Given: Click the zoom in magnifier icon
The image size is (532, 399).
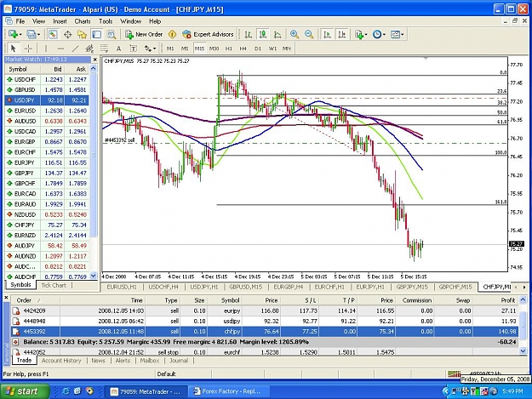Looking at the screenshot, I should [x=295, y=34].
